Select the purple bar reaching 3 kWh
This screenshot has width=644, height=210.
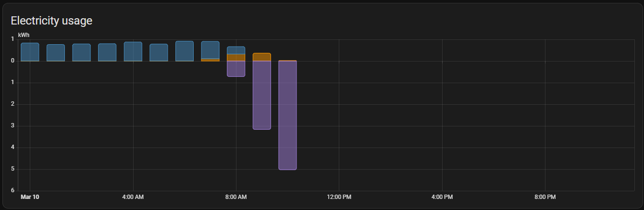[261, 95]
